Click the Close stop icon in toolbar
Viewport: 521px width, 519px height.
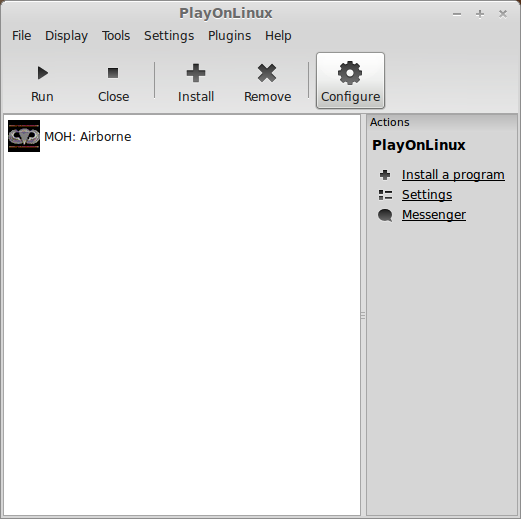113,73
